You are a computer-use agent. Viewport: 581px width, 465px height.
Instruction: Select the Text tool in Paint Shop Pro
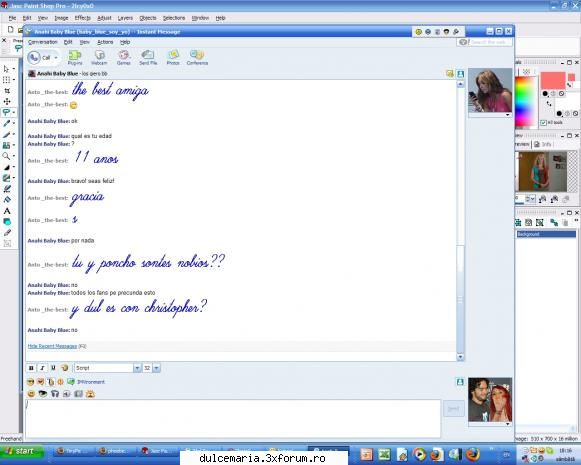7,211
